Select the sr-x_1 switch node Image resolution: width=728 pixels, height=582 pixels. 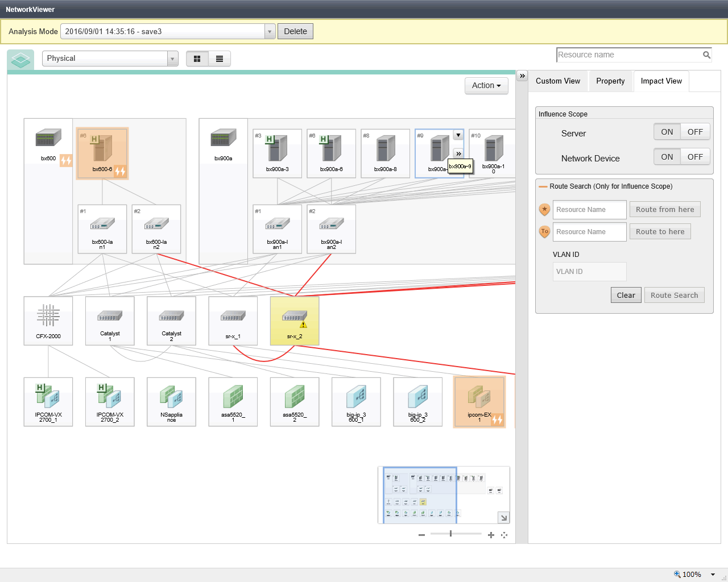pos(233,321)
